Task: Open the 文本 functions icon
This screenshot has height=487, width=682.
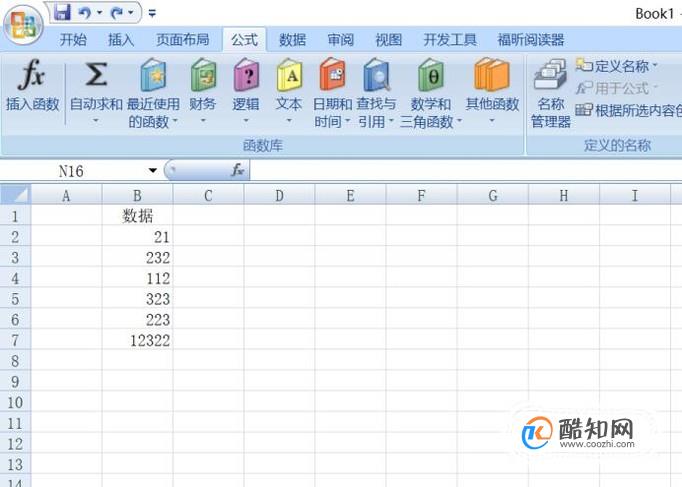Action: pyautogui.click(x=289, y=75)
